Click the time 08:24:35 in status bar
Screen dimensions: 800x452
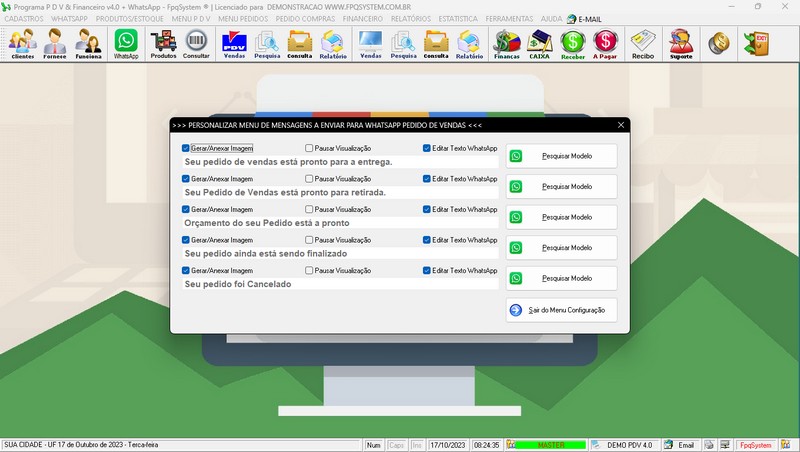click(486, 445)
